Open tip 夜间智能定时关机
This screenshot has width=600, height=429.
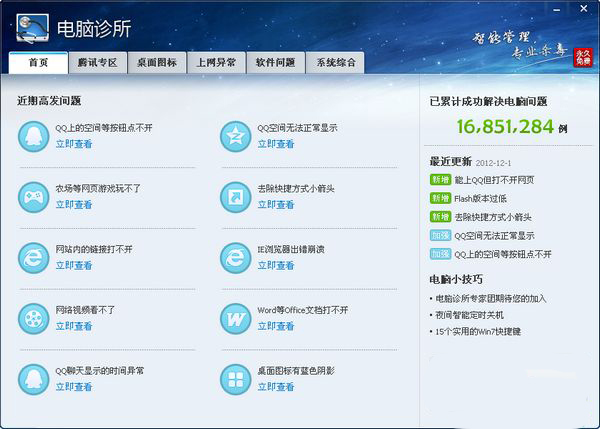(469, 315)
